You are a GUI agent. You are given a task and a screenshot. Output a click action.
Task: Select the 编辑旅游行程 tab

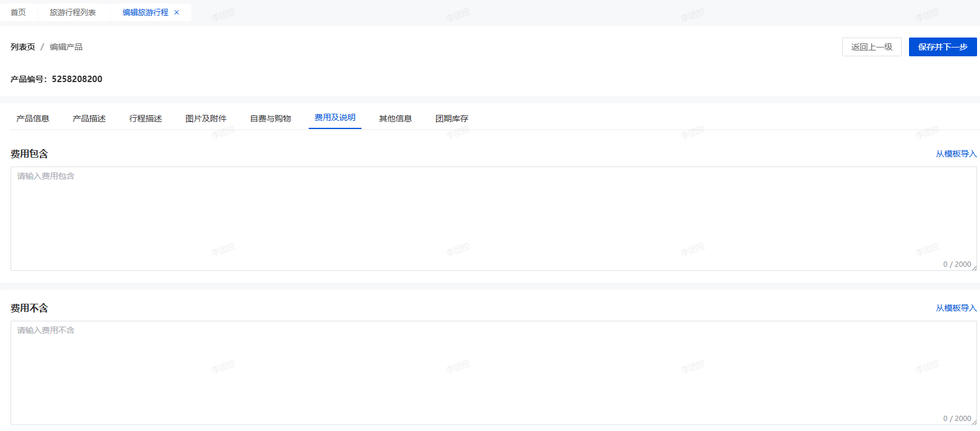click(145, 12)
